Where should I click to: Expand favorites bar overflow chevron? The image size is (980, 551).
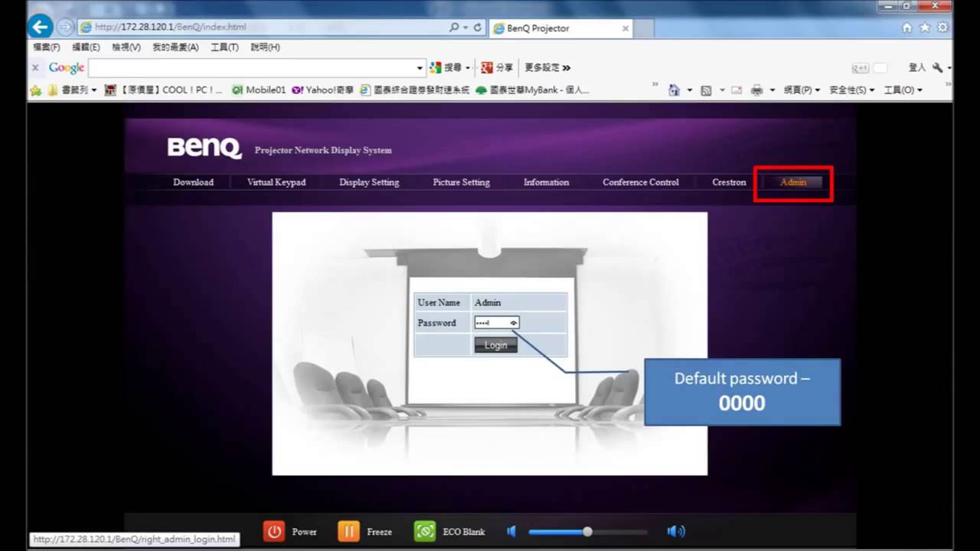(x=655, y=84)
